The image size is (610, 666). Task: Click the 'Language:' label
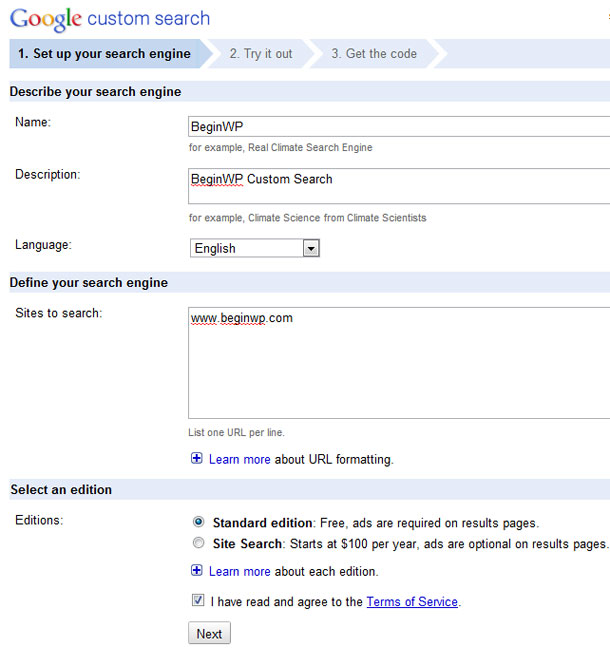point(43,245)
